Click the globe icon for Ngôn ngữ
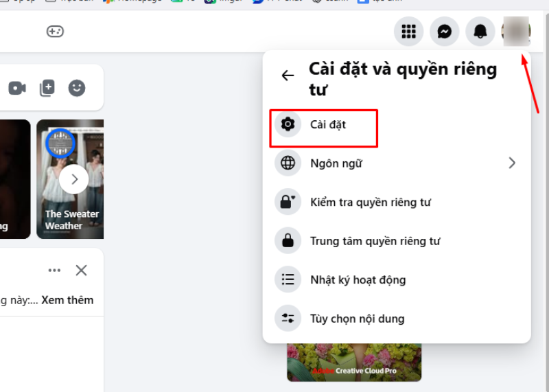Image resolution: width=549 pixels, height=392 pixels. [x=288, y=163]
